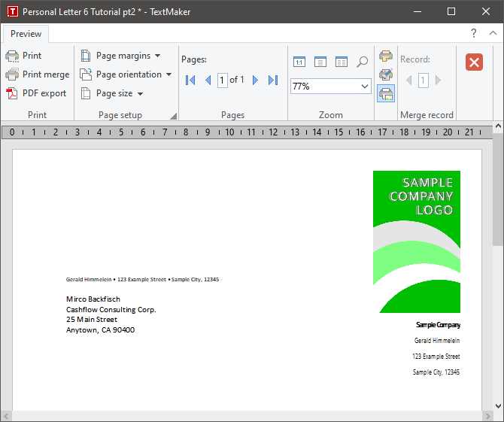Screen dimensions: 504x422
Task: Go to the previous page arrow
Action: (x=208, y=80)
